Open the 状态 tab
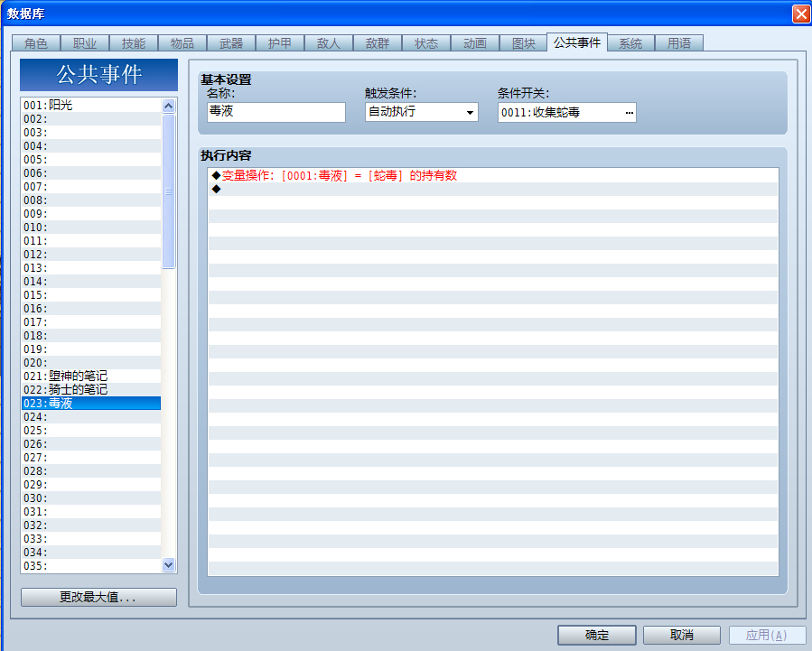Viewport: 812px width, 651px height. tap(426, 43)
